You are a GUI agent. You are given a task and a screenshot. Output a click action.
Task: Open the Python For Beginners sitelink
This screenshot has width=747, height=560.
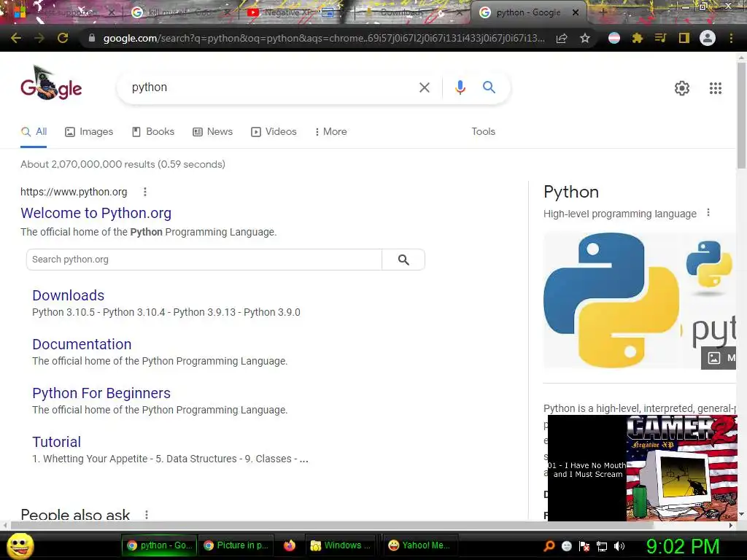101,393
